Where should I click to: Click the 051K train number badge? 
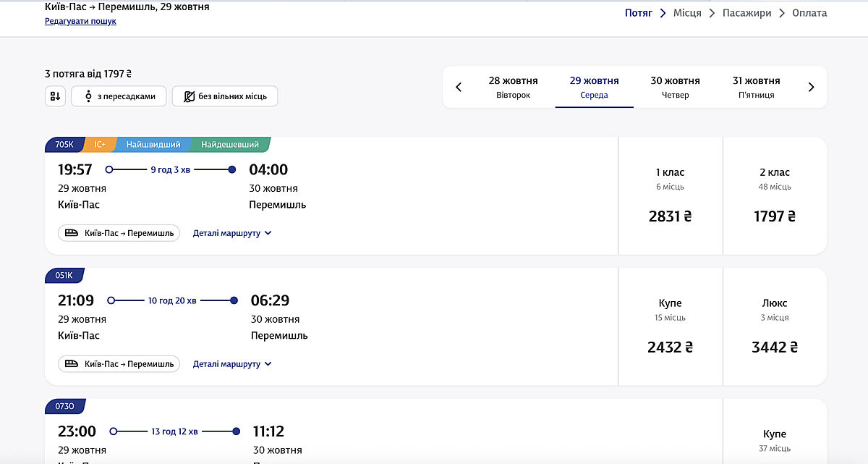(64, 276)
